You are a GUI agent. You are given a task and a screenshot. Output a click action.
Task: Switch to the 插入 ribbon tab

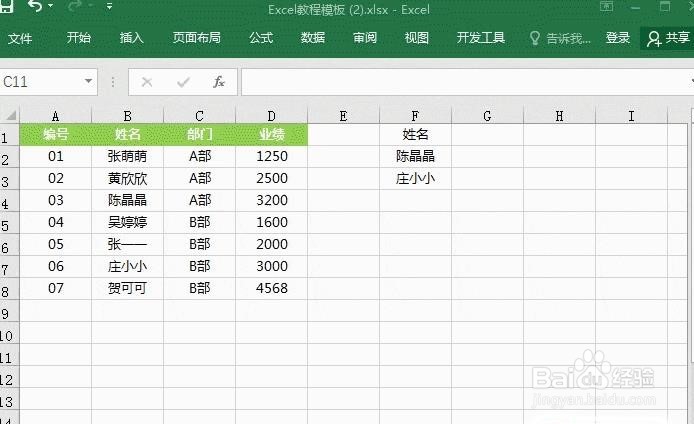pyautogui.click(x=131, y=38)
